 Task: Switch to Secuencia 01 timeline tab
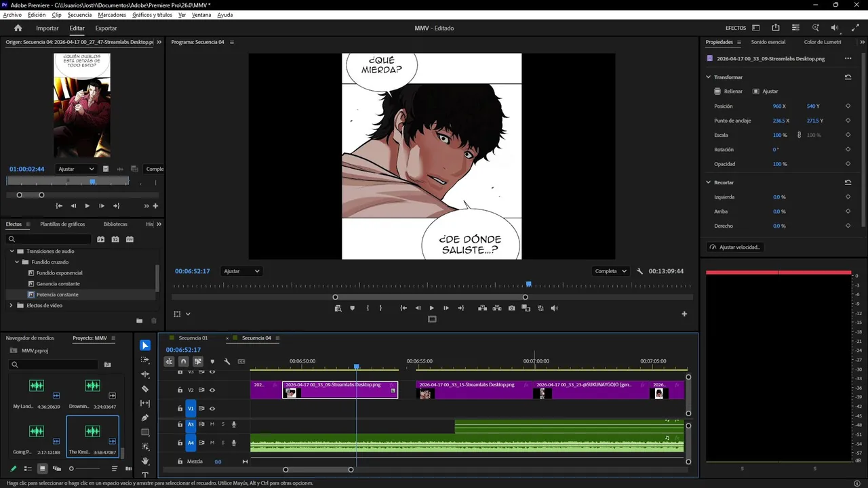point(193,338)
